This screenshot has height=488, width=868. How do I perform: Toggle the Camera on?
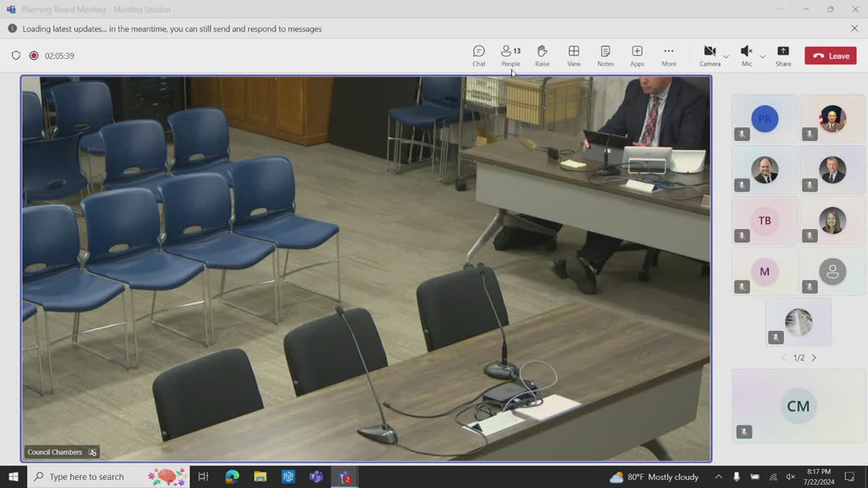tap(709, 56)
